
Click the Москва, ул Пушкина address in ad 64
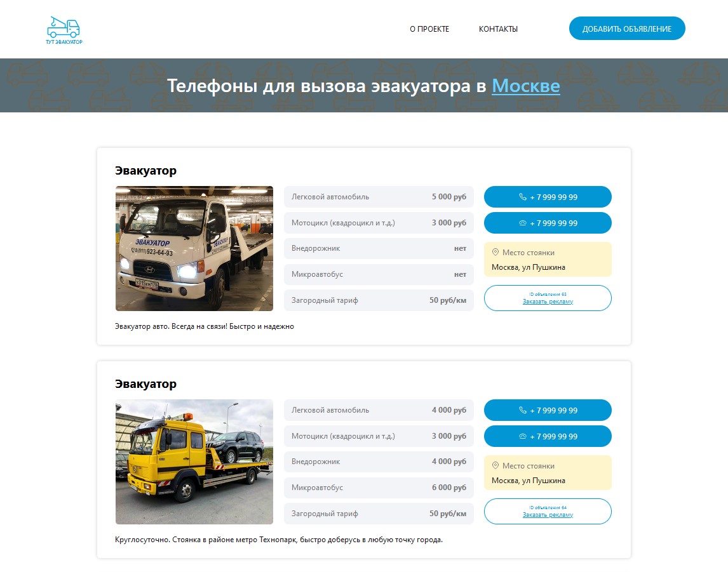point(529,481)
